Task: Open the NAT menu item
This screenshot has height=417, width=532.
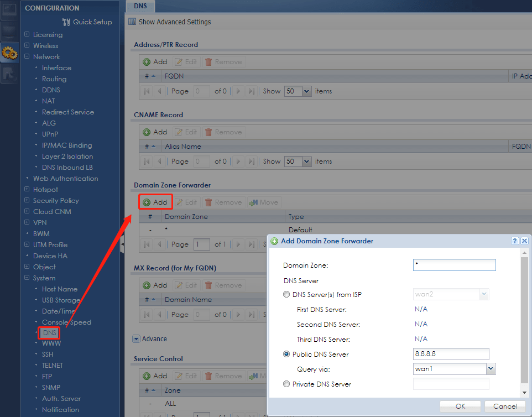Action: tap(48, 101)
